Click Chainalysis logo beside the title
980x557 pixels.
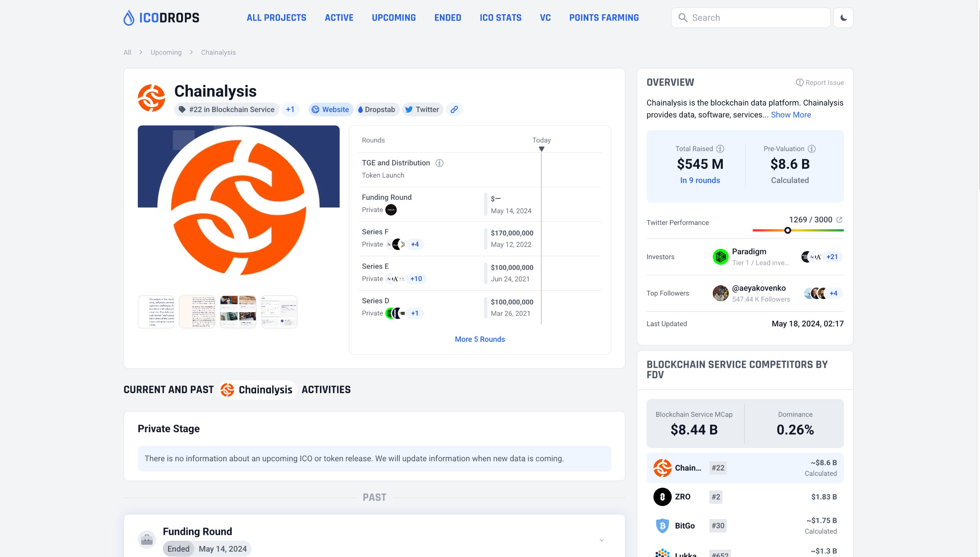click(152, 98)
